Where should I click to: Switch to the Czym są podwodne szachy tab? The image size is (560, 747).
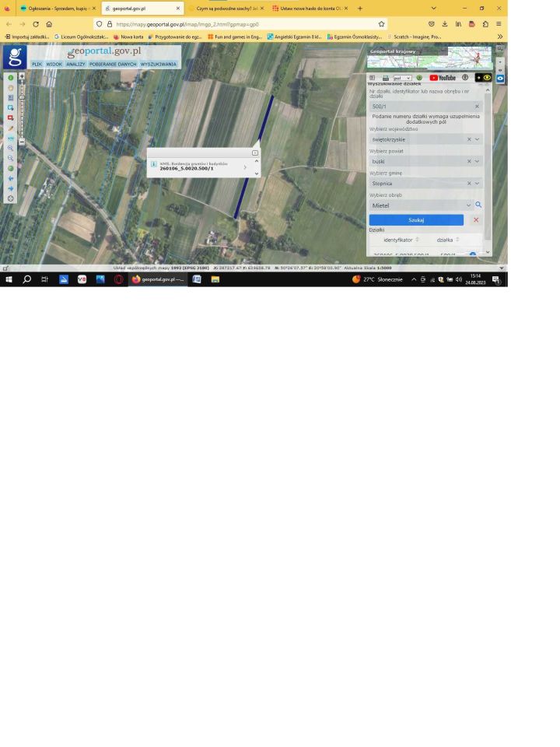(x=226, y=8)
